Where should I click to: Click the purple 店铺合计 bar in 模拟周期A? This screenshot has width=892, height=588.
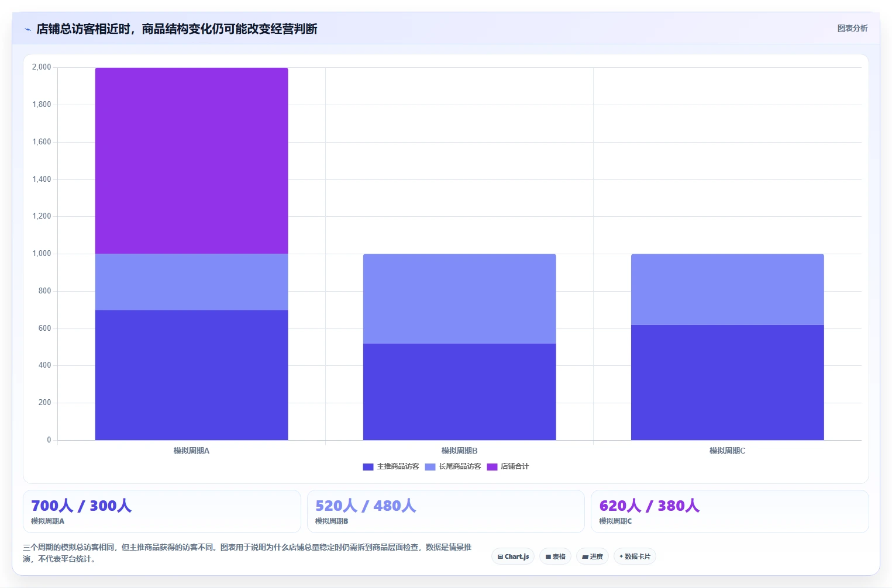point(191,161)
